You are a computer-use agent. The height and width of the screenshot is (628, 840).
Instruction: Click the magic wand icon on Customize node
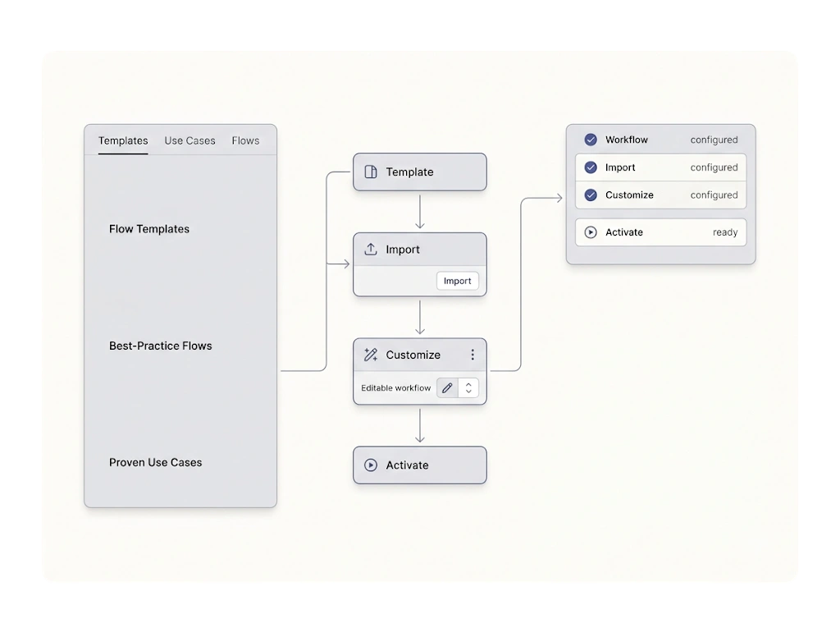[x=371, y=355]
